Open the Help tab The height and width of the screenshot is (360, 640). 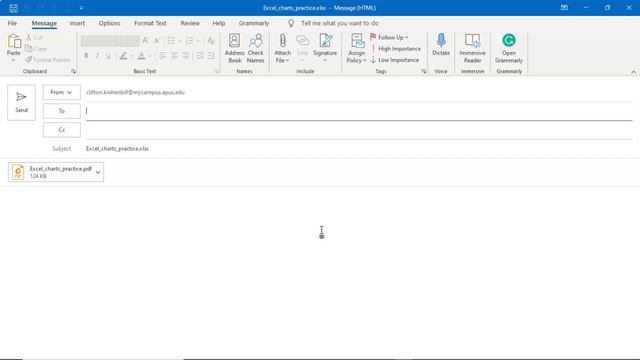click(219, 23)
